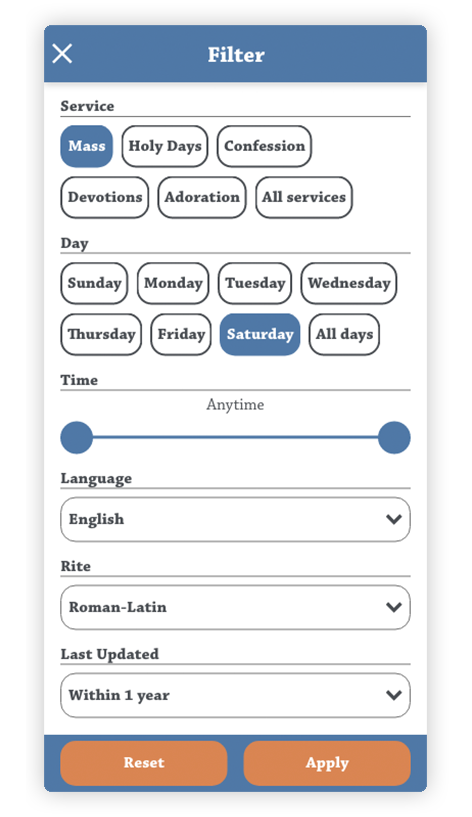
Task: Choose the Adoration service chip
Action: [x=202, y=197]
